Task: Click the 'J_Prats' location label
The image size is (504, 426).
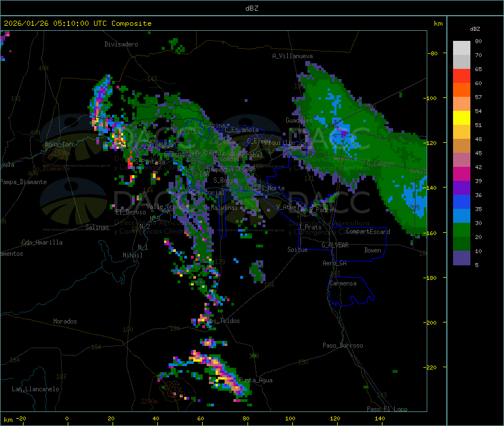Action: (310, 227)
